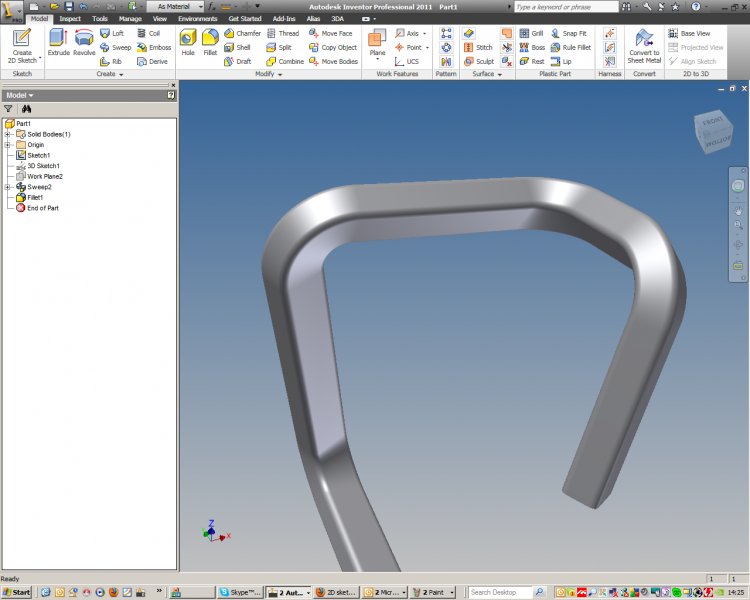Choose the Loft feature tool
Viewport: 750px width, 600px height.
point(112,33)
